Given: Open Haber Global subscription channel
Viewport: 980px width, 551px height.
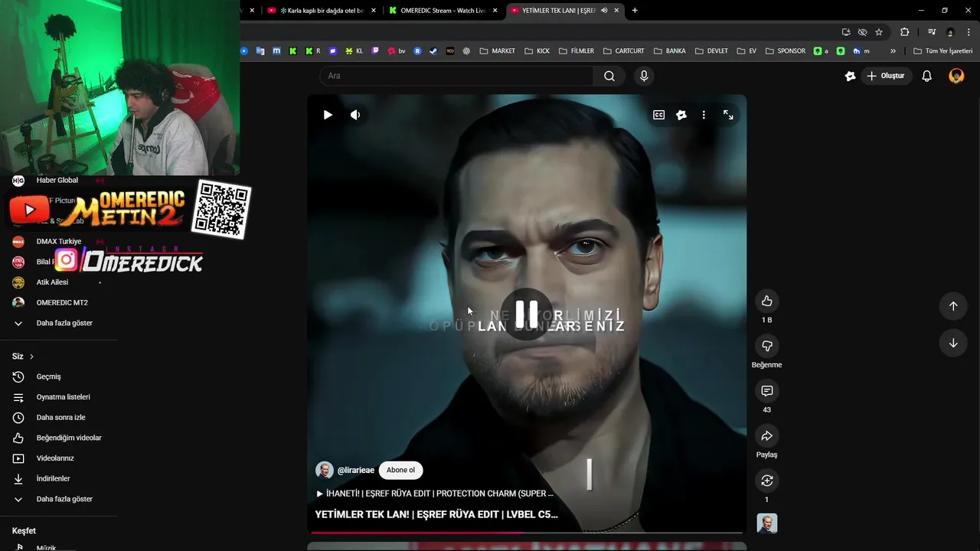Looking at the screenshot, I should 59,181.
